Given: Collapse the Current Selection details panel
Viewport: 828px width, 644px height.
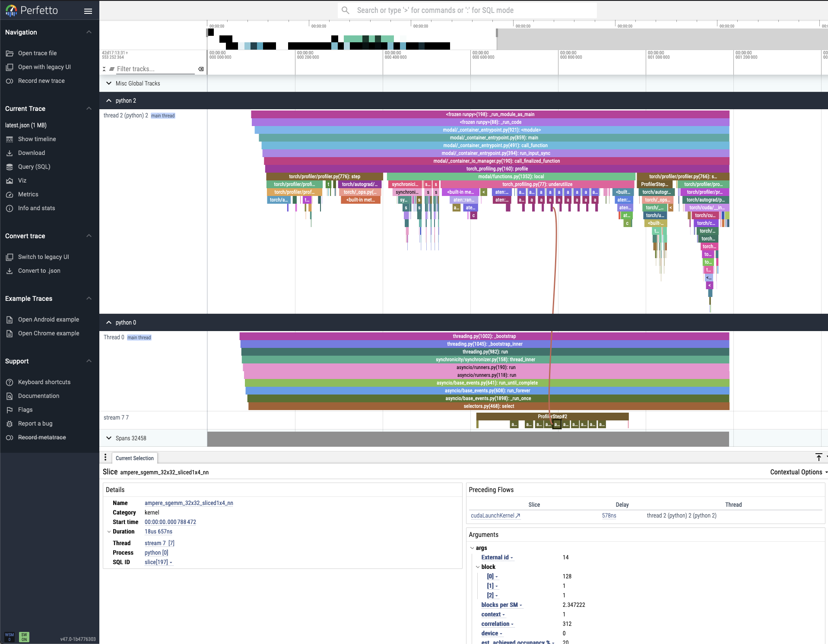Looking at the screenshot, I should (x=819, y=458).
